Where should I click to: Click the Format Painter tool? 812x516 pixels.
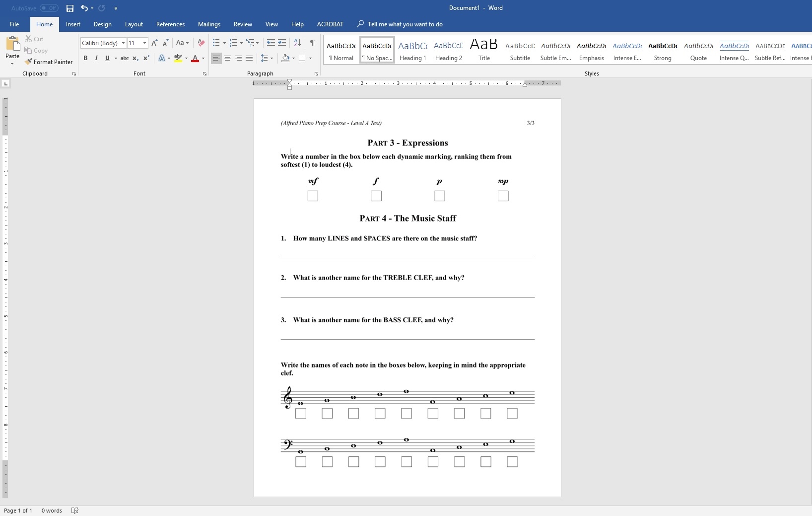click(49, 62)
